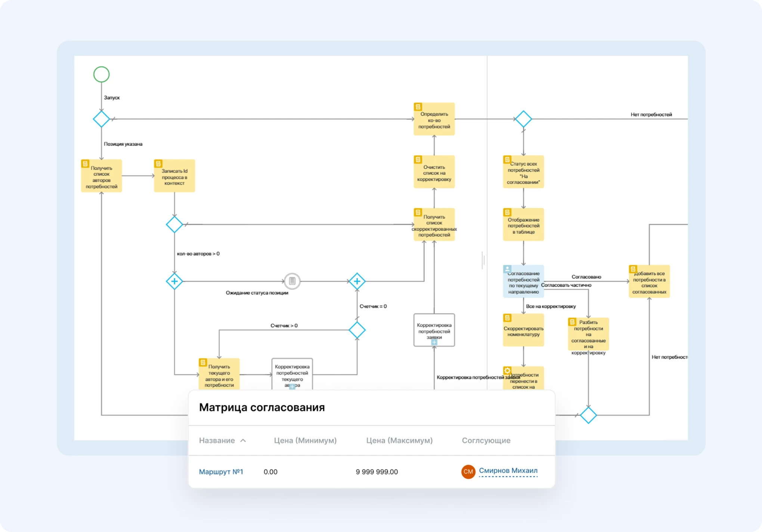Expand subprocess 'Корректировка потребностей заявки' plus marker
The height and width of the screenshot is (532, 762).
(x=434, y=342)
